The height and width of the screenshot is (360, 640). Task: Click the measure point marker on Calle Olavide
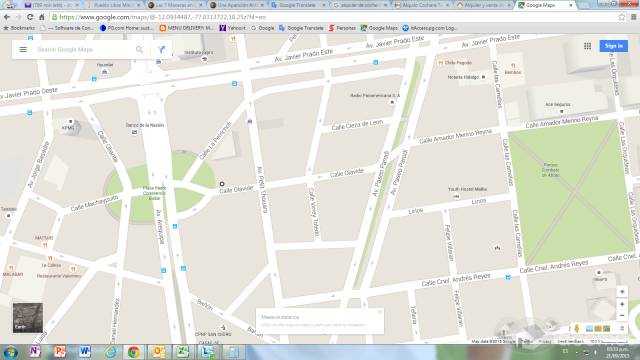click(x=222, y=184)
